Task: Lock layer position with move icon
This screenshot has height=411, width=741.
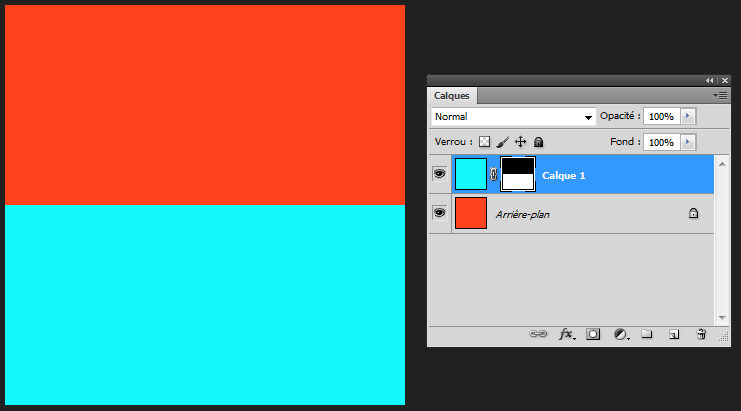Action: click(x=520, y=142)
